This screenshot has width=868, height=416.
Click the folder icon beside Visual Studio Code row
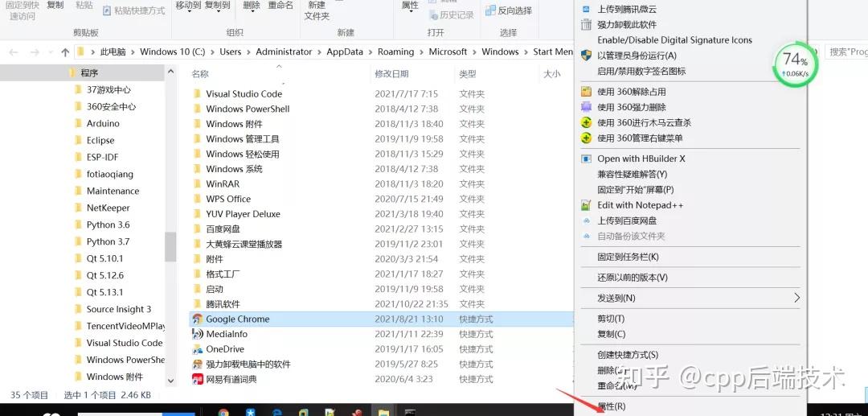[x=197, y=93]
